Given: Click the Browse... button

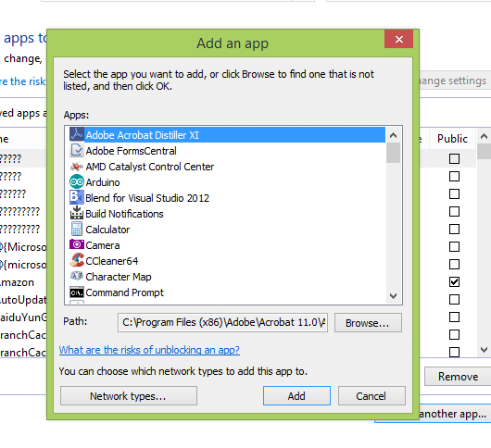Looking at the screenshot, I should (368, 322).
